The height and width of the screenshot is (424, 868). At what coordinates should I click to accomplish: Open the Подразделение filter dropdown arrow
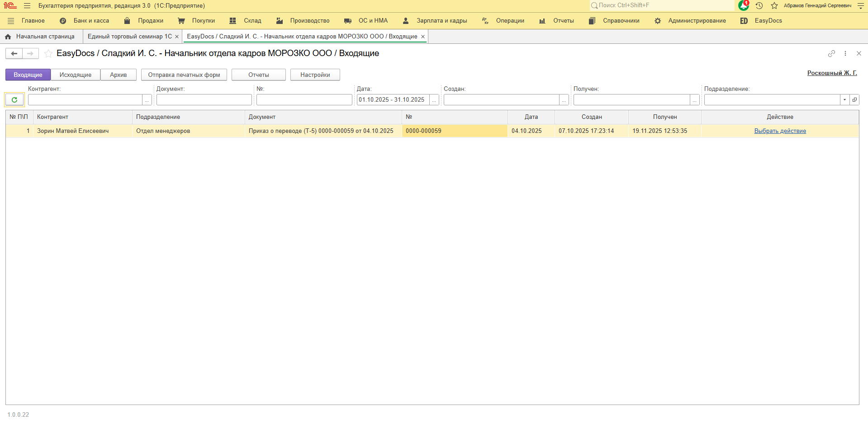coord(844,100)
